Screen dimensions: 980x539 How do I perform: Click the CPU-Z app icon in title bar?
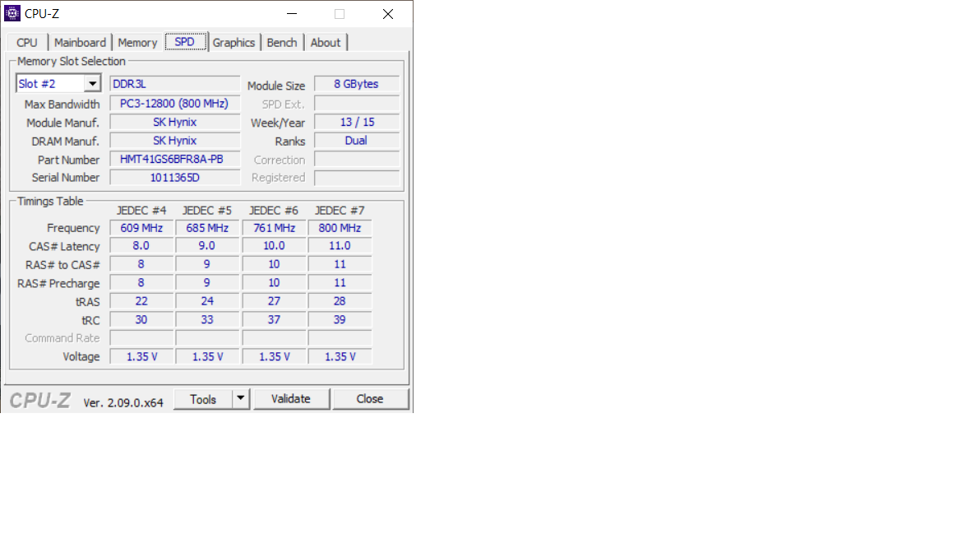coord(12,13)
